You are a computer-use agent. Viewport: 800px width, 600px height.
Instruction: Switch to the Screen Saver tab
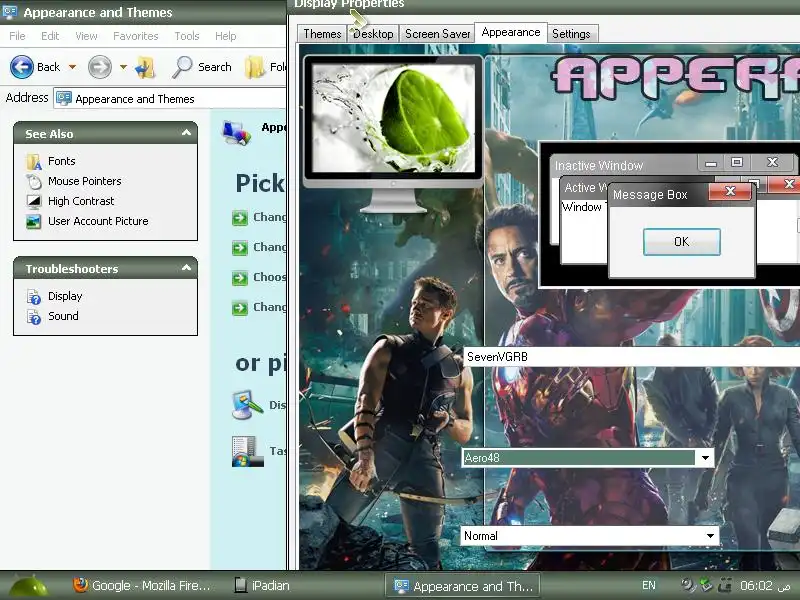(x=437, y=34)
